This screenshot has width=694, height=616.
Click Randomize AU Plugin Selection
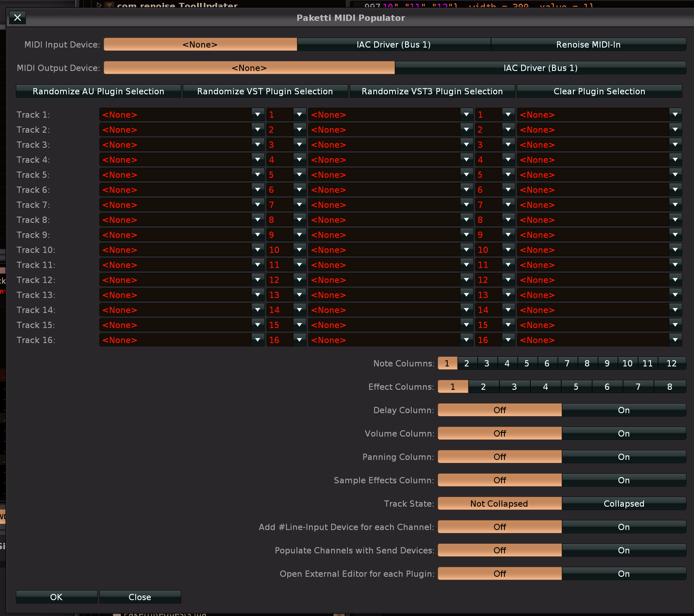[99, 91]
